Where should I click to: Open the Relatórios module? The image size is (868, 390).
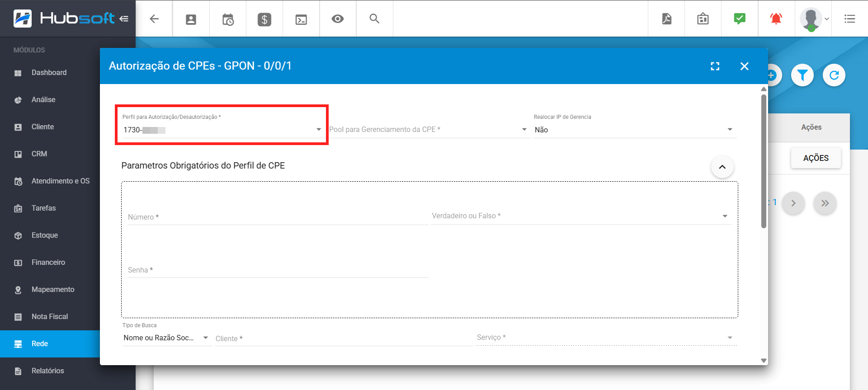pos(50,371)
